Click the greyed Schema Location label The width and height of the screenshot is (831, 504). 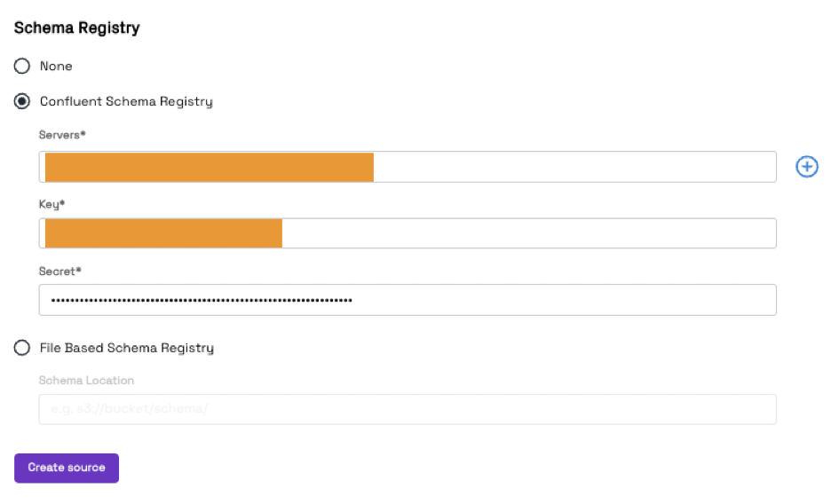pyautogui.click(x=86, y=380)
